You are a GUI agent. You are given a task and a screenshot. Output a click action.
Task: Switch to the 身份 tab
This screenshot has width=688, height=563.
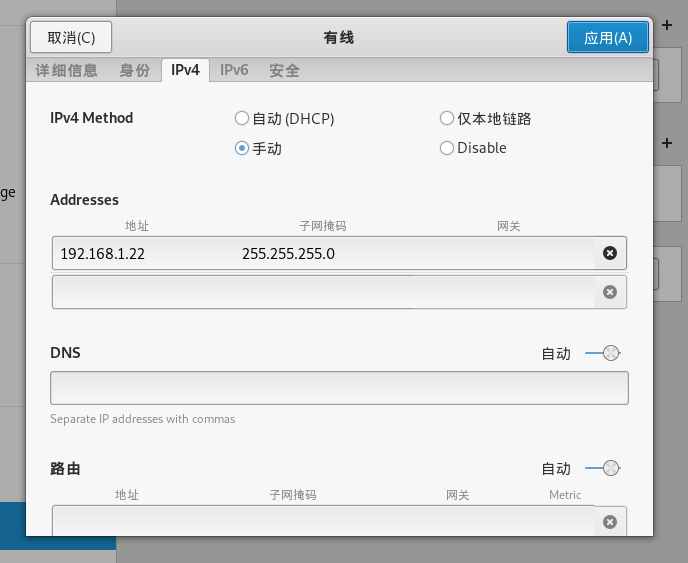[x=134, y=70]
